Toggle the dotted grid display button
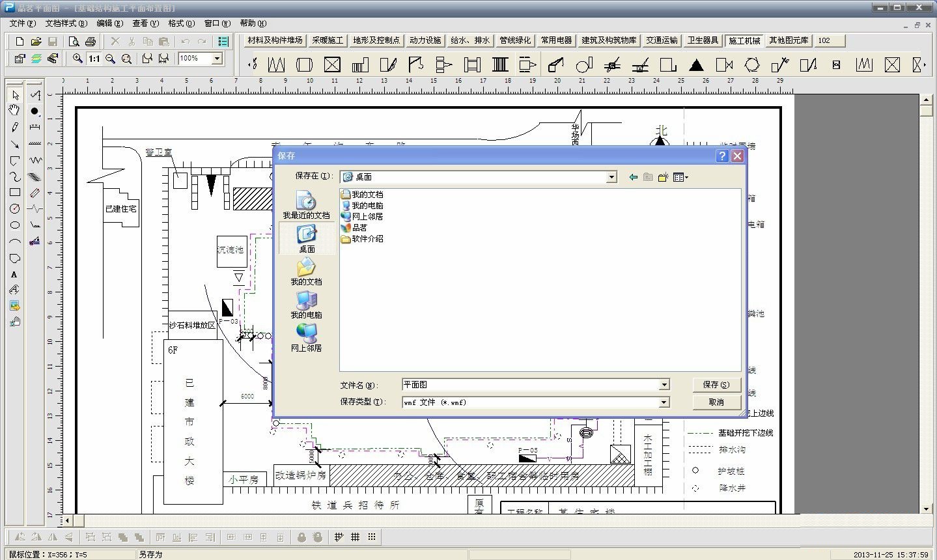Viewport: 937px width, 560px height. [372, 537]
